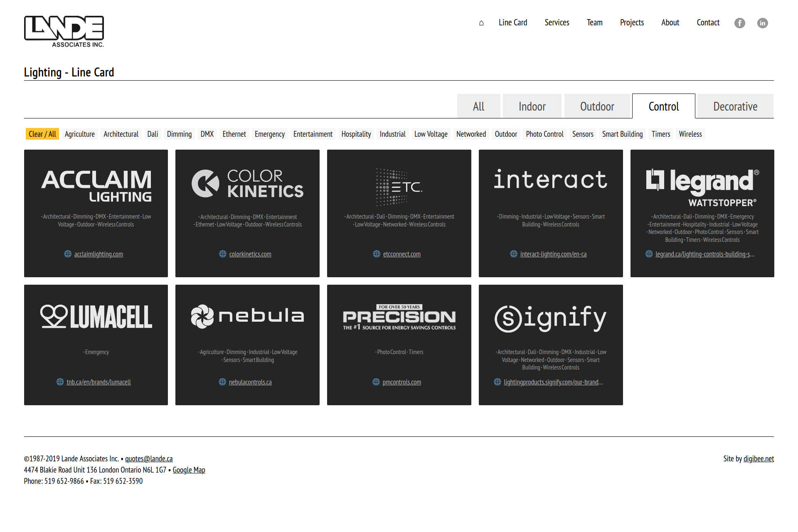Visit nebulacontrols.ca link
Viewport: 798px width, 532px height.
pos(250,382)
